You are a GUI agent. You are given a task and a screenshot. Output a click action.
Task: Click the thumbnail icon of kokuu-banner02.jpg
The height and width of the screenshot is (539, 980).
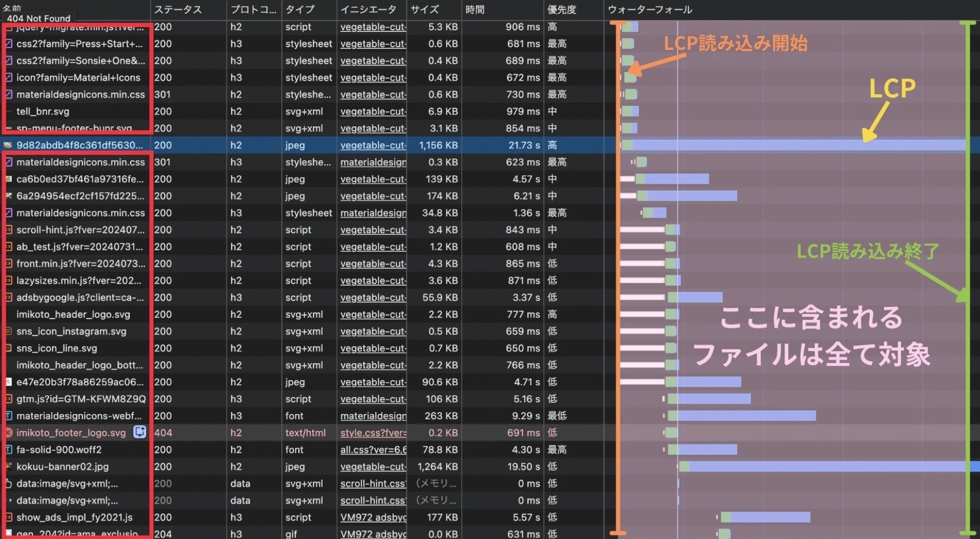tap(9, 467)
